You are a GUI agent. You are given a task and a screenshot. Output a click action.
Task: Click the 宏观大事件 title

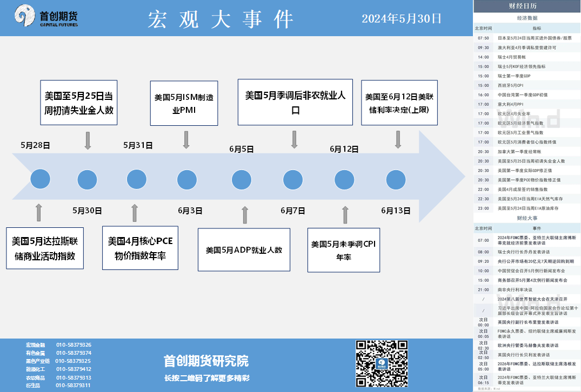(221, 19)
